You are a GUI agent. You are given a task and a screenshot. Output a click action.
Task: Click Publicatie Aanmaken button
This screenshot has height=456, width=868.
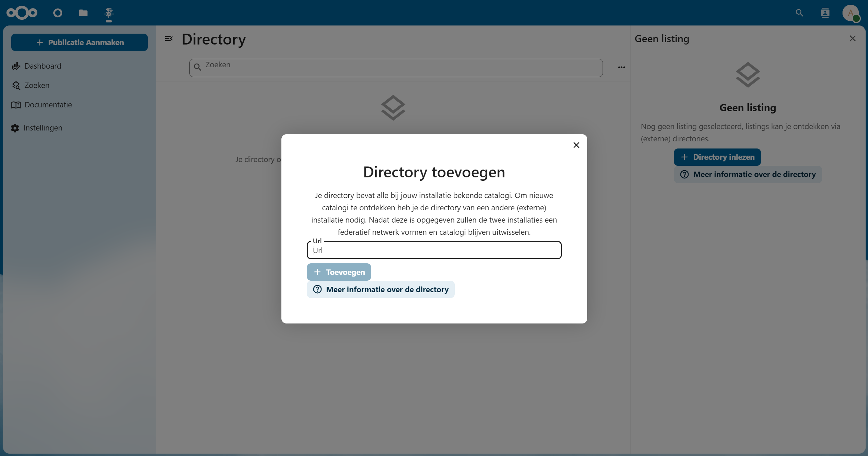pos(80,42)
